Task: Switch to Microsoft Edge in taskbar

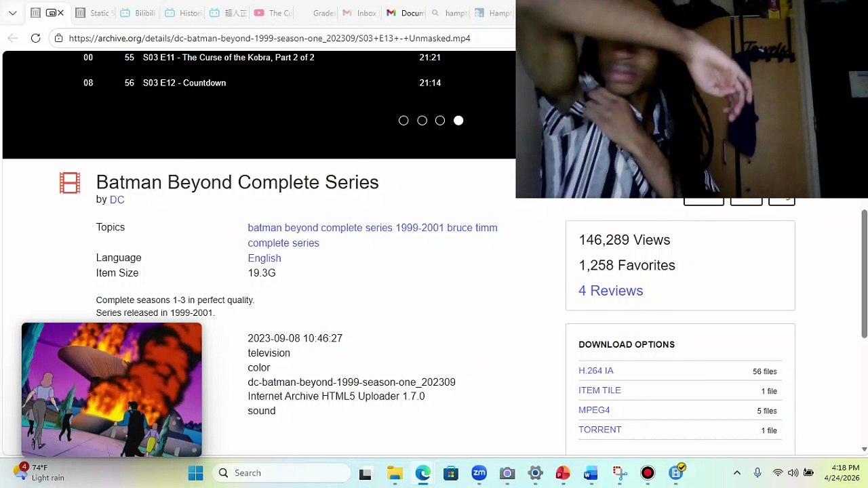Action: [x=422, y=473]
